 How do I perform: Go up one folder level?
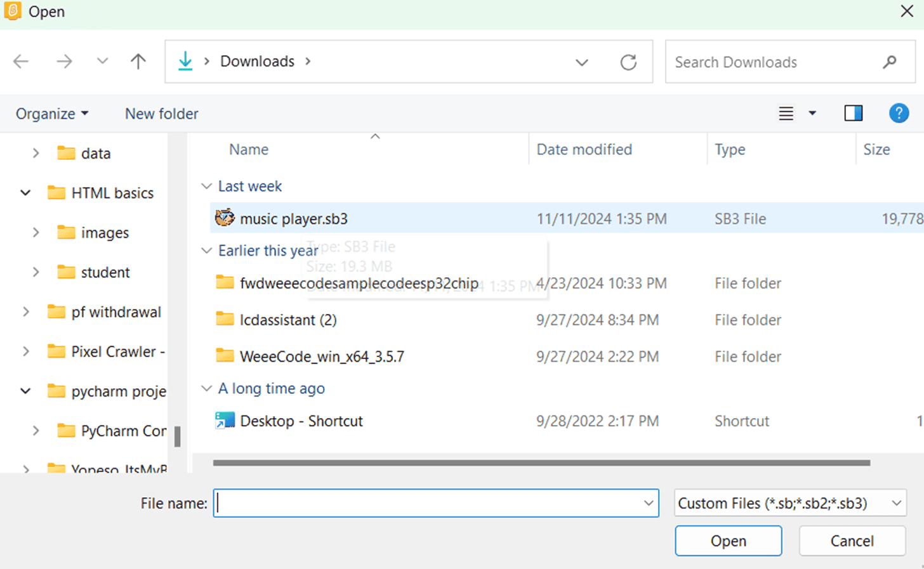pos(138,61)
